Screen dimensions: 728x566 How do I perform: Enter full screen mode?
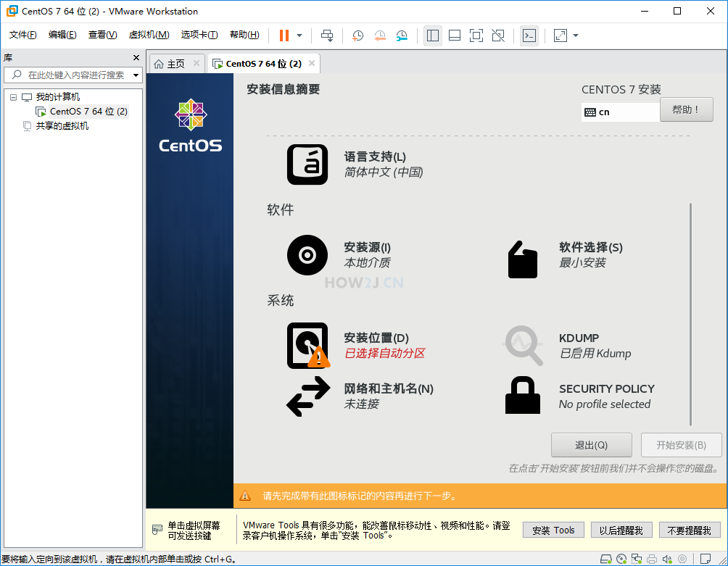click(476, 36)
